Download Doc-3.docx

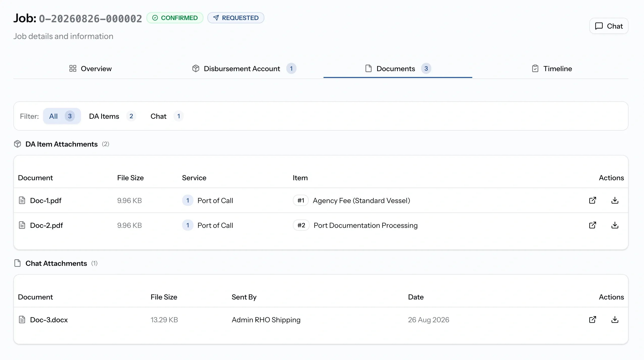(615, 319)
